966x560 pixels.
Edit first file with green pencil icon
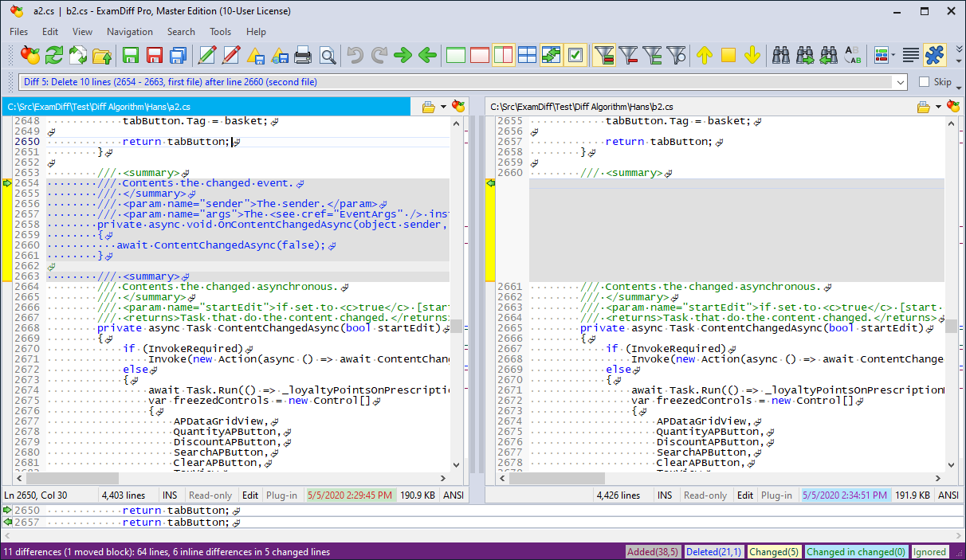tap(207, 55)
